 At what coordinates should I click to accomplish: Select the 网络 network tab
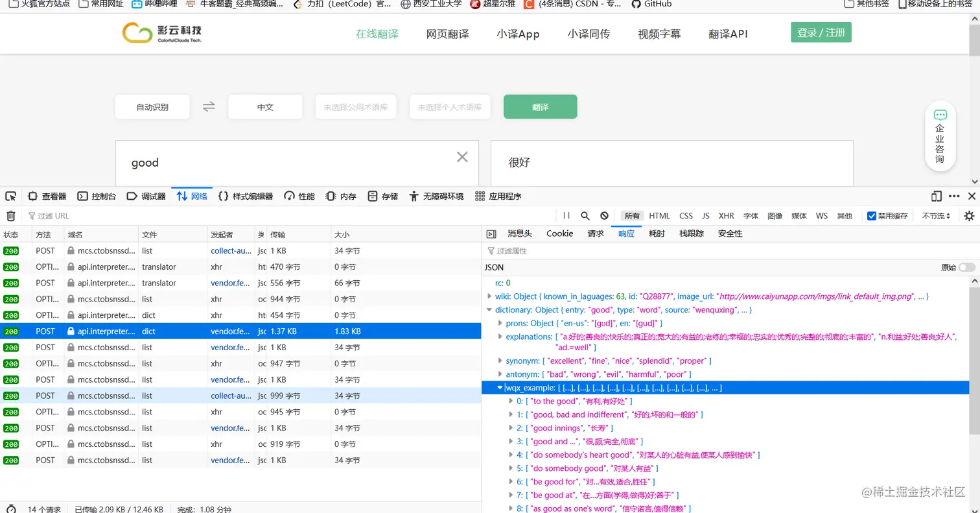point(192,196)
